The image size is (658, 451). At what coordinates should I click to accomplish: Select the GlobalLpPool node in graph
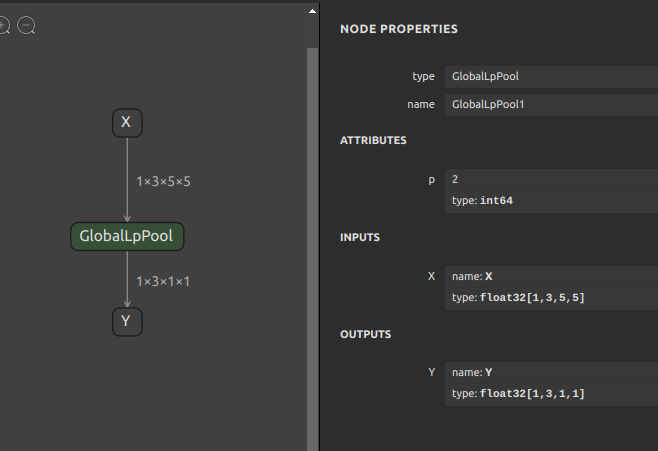pyautogui.click(x=127, y=237)
